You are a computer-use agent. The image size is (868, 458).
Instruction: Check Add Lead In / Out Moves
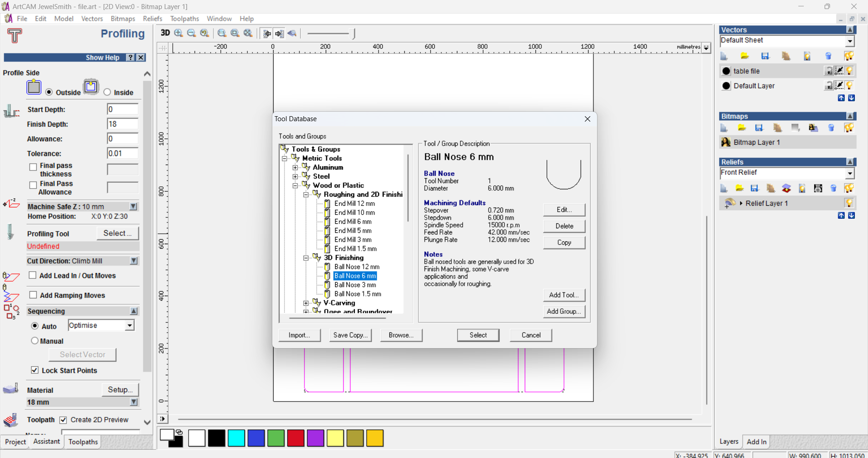point(33,275)
